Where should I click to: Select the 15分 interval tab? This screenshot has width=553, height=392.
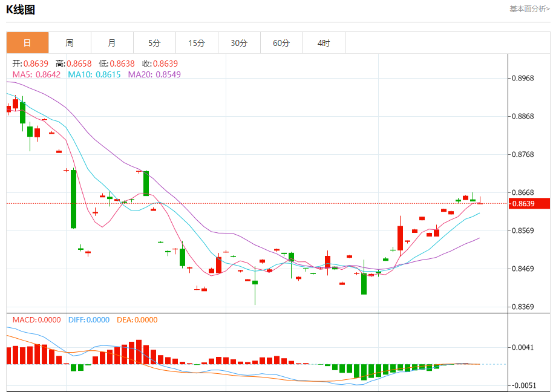pos(197,43)
